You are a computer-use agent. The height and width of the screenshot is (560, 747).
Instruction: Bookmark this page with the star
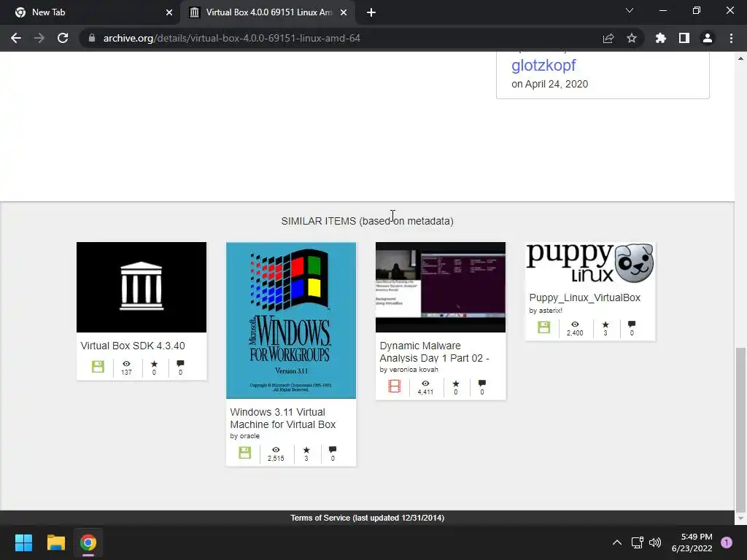(x=632, y=38)
